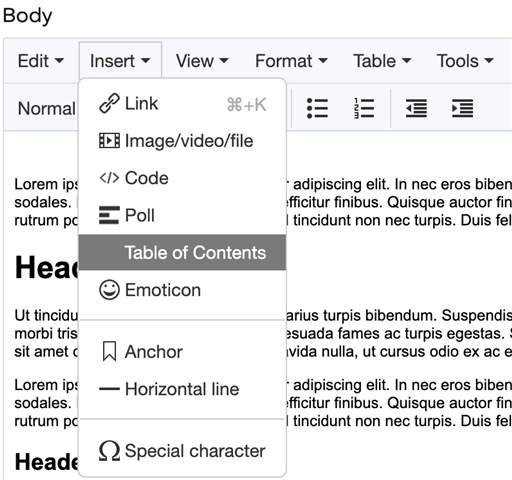Click the decrease indent icon
512x480 pixels.
click(416, 108)
